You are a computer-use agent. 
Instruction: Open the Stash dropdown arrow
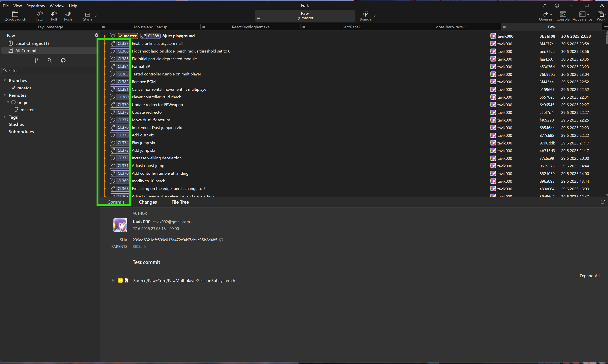click(x=96, y=16)
